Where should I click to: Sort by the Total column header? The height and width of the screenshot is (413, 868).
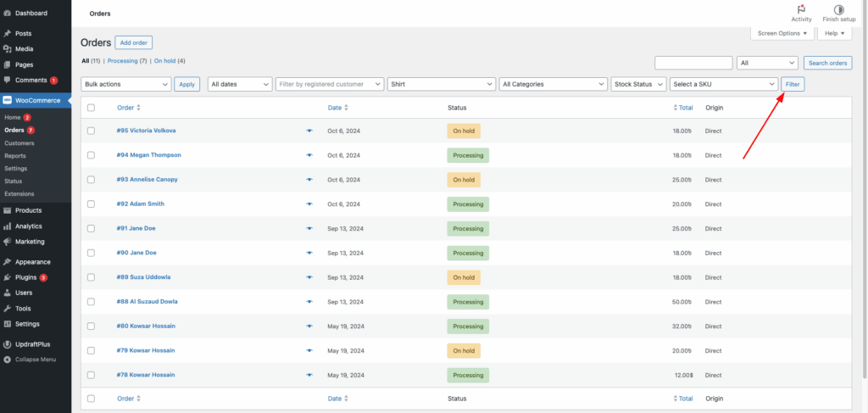(x=683, y=108)
